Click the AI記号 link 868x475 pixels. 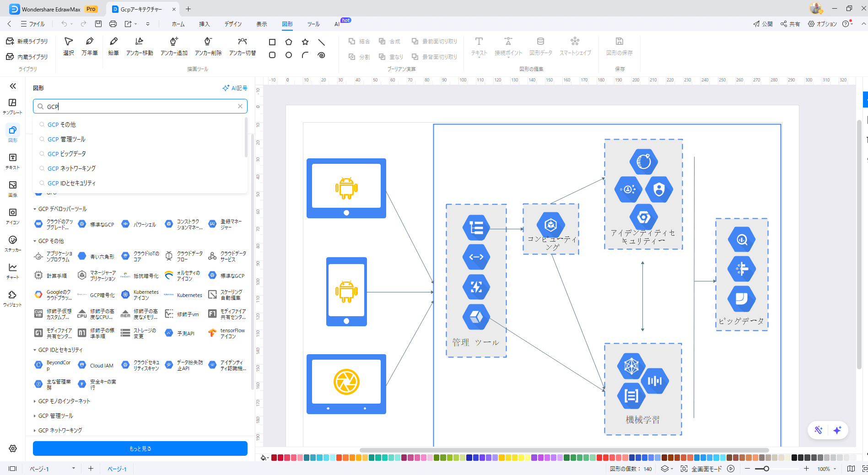point(235,88)
